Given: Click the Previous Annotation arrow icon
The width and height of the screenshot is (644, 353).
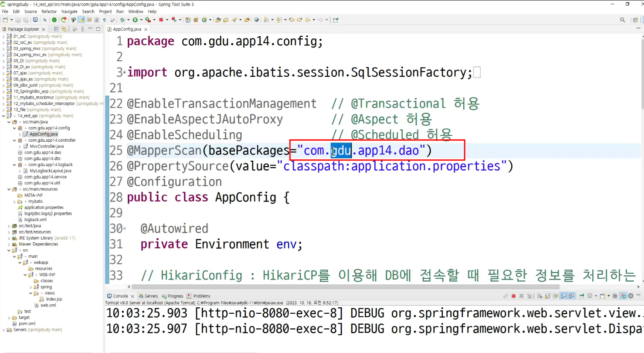Looking at the screenshot, I should [278, 20].
